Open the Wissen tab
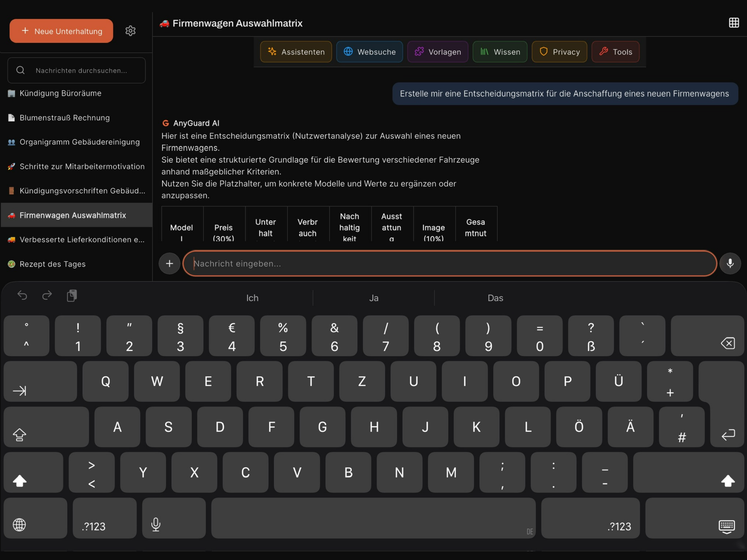The width and height of the screenshot is (747, 560). click(x=500, y=52)
